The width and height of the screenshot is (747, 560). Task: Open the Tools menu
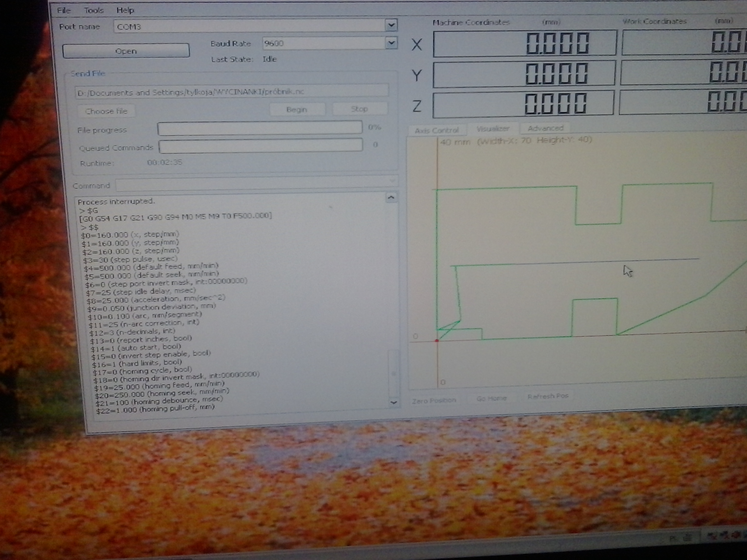94,10
